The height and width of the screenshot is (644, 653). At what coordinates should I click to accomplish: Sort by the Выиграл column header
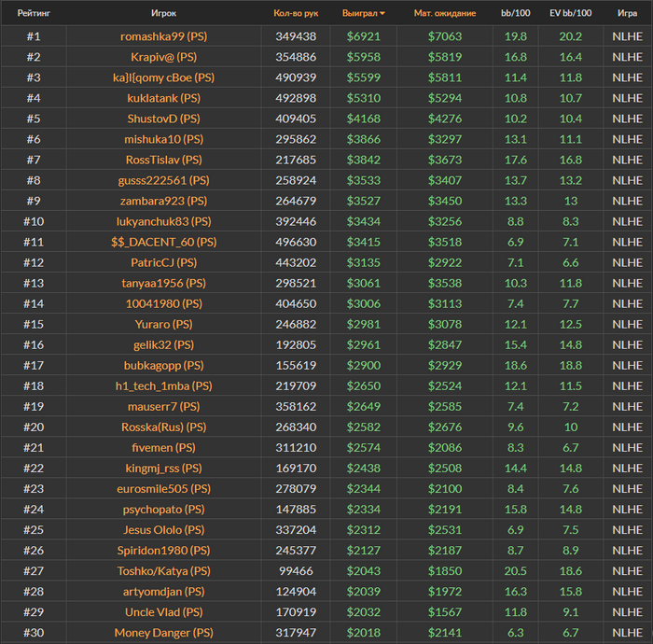pyautogui.click(x=361, y=14)
